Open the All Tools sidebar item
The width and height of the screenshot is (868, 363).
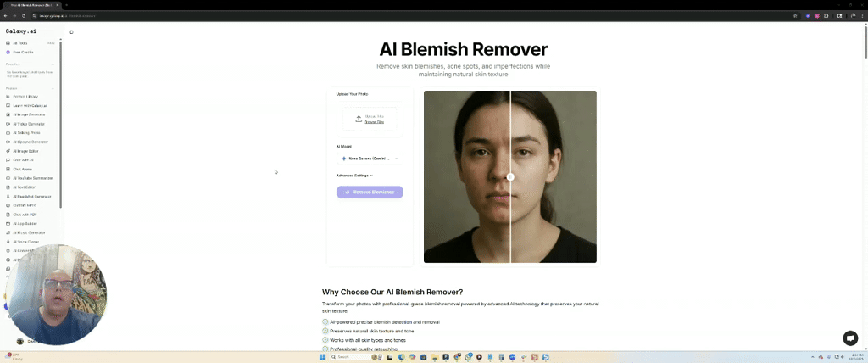30,43
